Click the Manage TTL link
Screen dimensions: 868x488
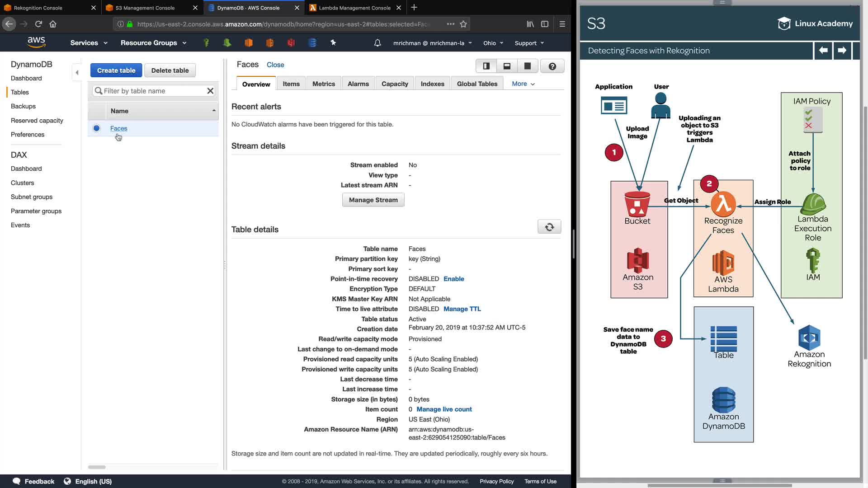(462, 309)
